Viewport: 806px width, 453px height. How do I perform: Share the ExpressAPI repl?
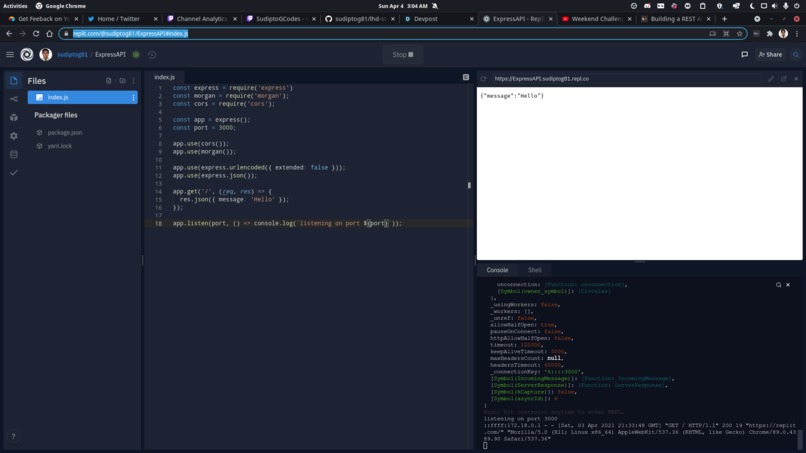[771, 55]
